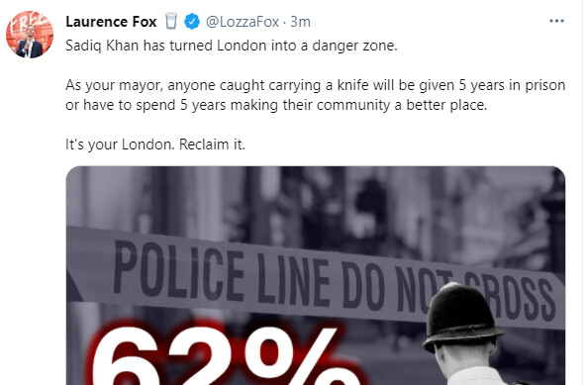The image size is (588, 385).
Task: Open the 3m timestamp permalink
Action: pos(300,22)
